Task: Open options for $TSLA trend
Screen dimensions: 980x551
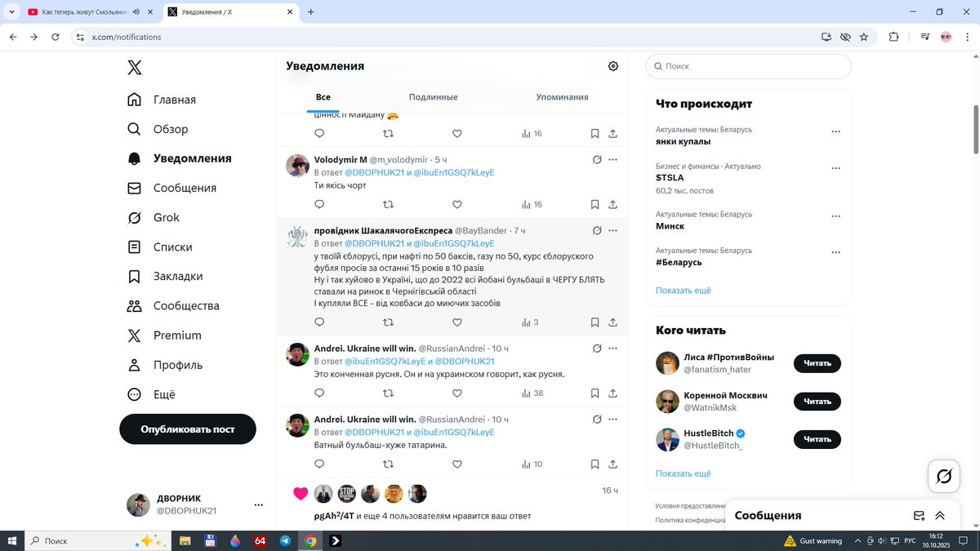Action: pos(835,168)
